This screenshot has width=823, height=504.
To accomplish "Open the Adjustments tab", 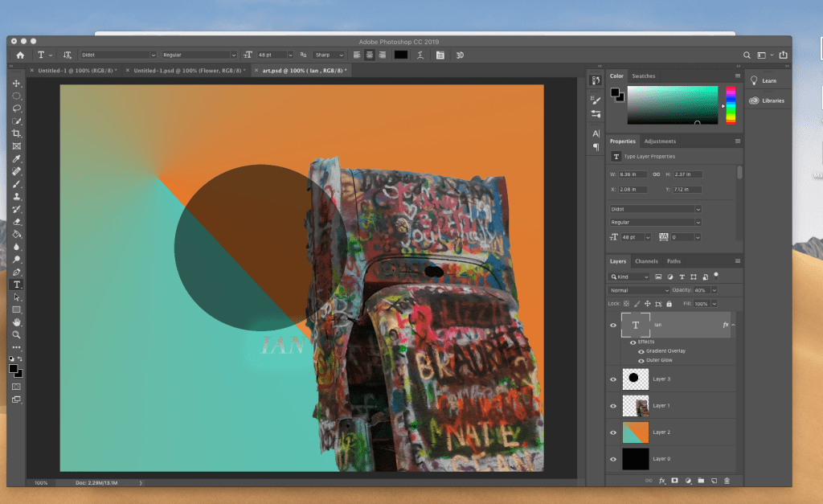I will [x=660, y=141].
